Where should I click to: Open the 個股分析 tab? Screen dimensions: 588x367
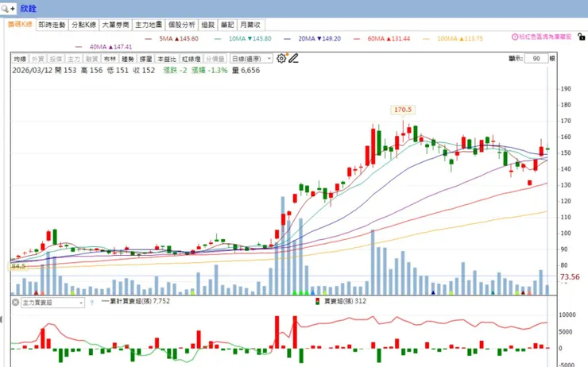(x=181, y=25)
